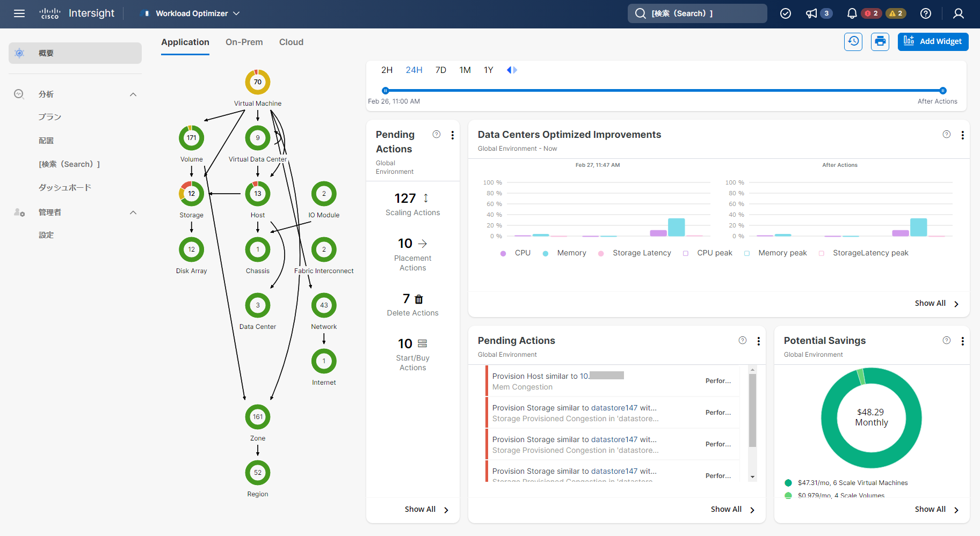
Task: Click the print icon button
Action: click(880, 41)
